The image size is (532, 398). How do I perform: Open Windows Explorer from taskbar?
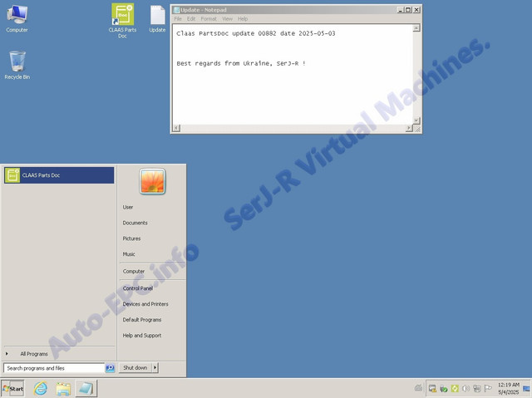(x=63, y=389)
